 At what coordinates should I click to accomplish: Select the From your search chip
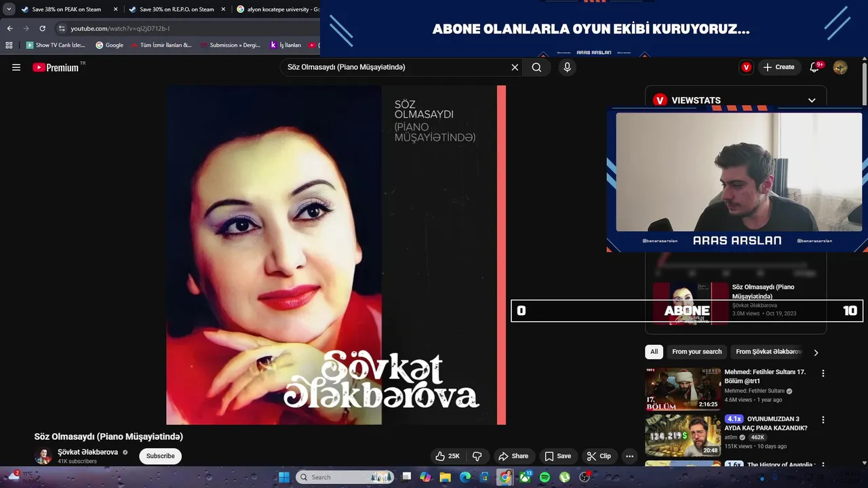[x=696, y=352]
